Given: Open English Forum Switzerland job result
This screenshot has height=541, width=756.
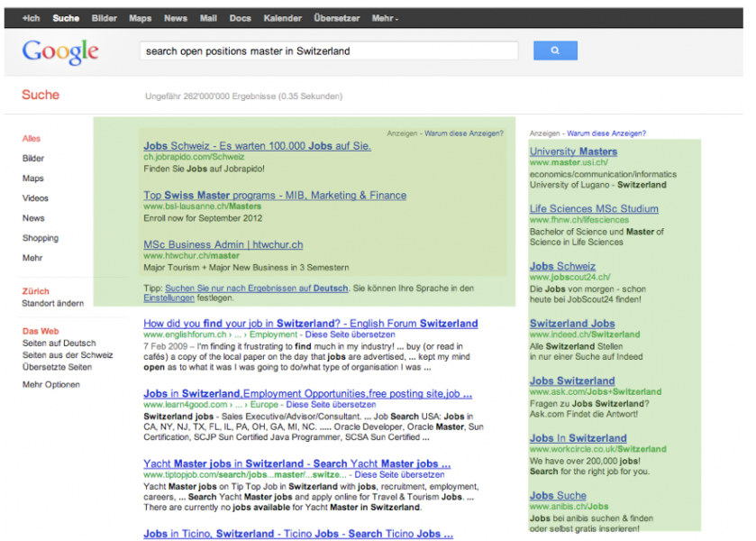Looking at the screenshot, I should (311, 324).
